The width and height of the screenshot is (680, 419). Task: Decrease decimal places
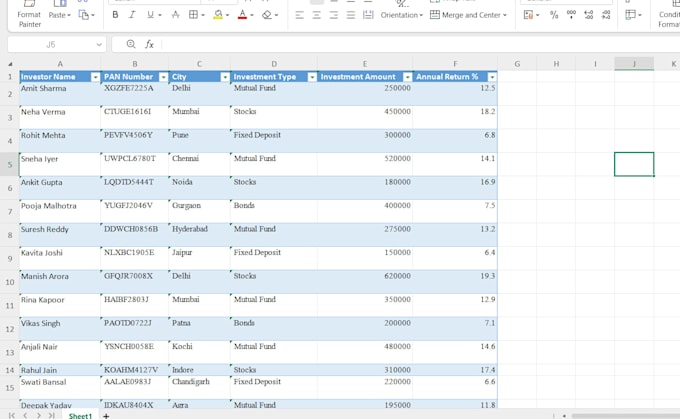(x=606, y=15)
